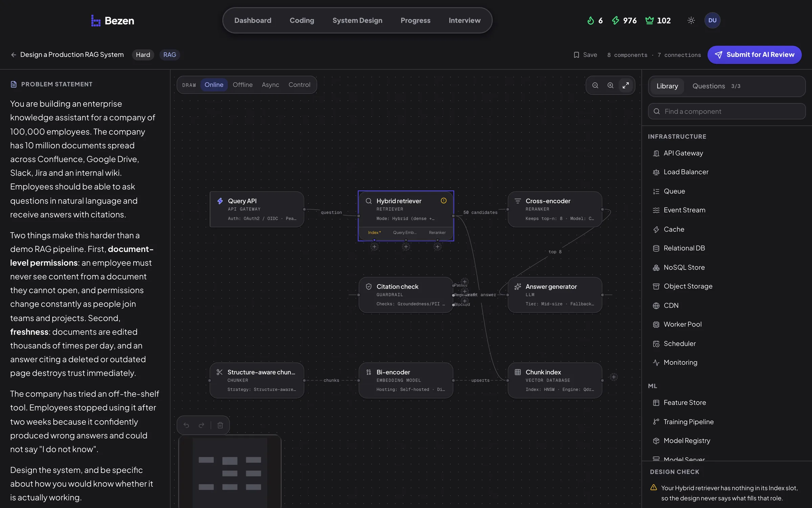Open the Questions tab
Viewport: 812px width, 508px height.
716,86
